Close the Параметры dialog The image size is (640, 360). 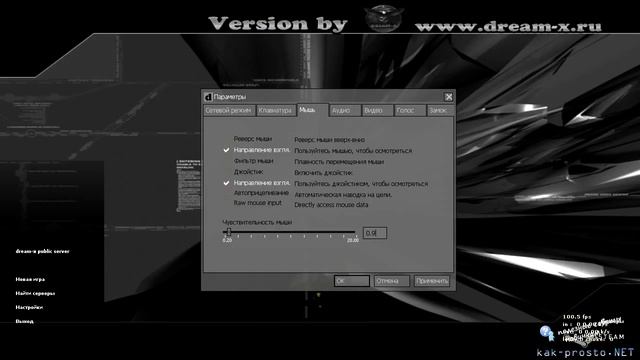pos(449,97)
